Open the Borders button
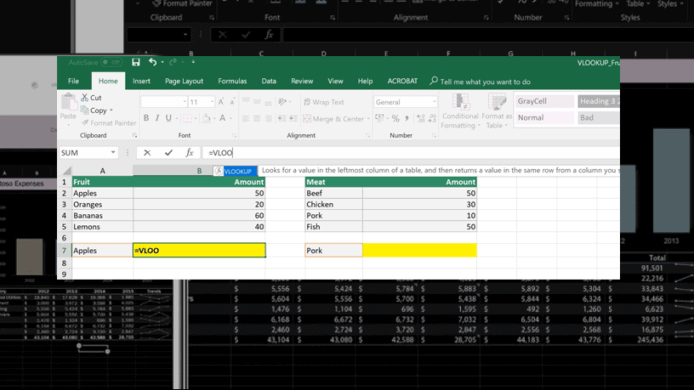This screenshot has height=390, width=694. [x=187, y=118]
